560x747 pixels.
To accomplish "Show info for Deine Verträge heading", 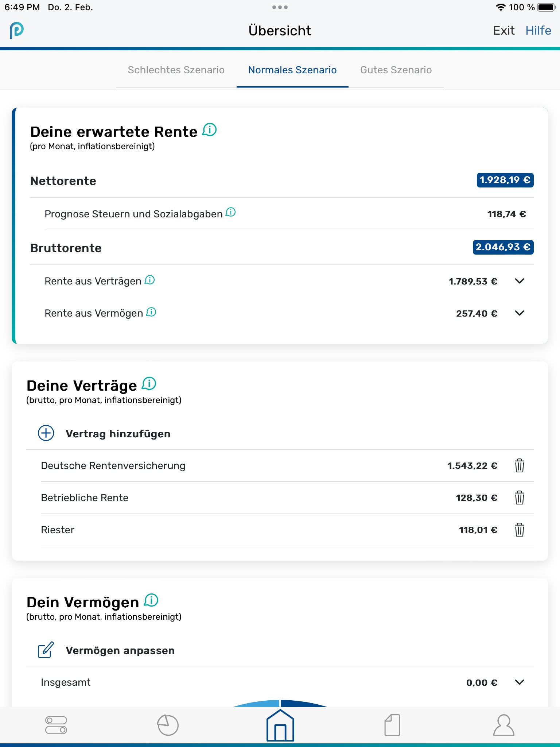I will (x=149, y=384).
